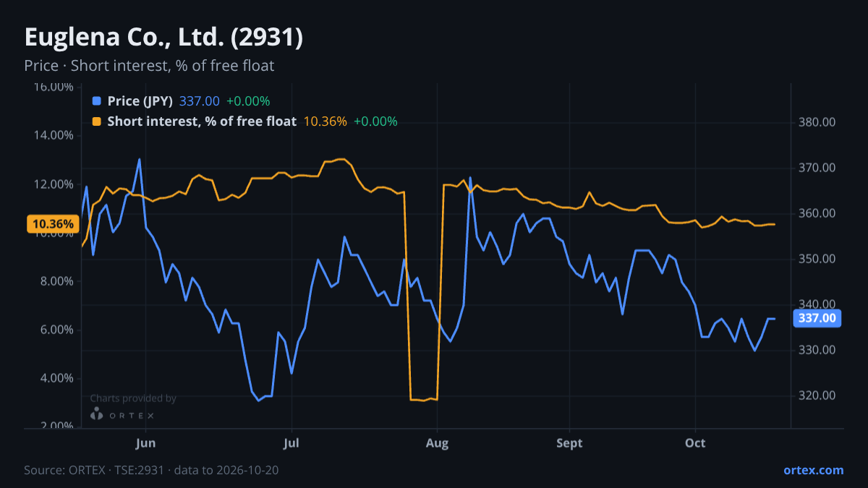This screenshot has width=868, height=488.
Task: Click the Sept x-axis label
Action: (x=570, y=442)
